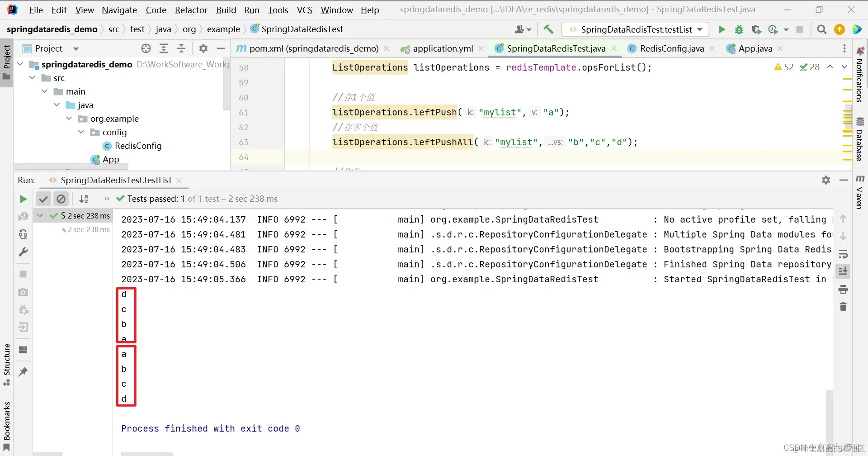
Task: Print the console output
Action: coord(843,290)
